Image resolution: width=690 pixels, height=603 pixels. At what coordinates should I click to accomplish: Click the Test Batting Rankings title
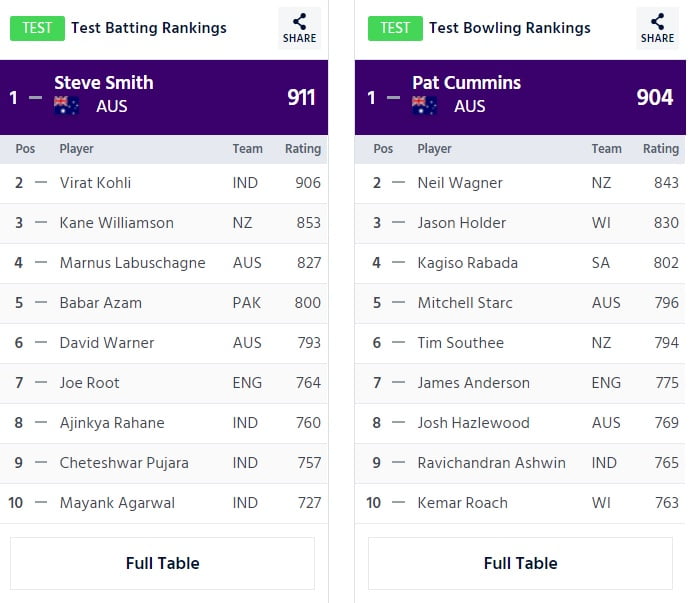148,28
